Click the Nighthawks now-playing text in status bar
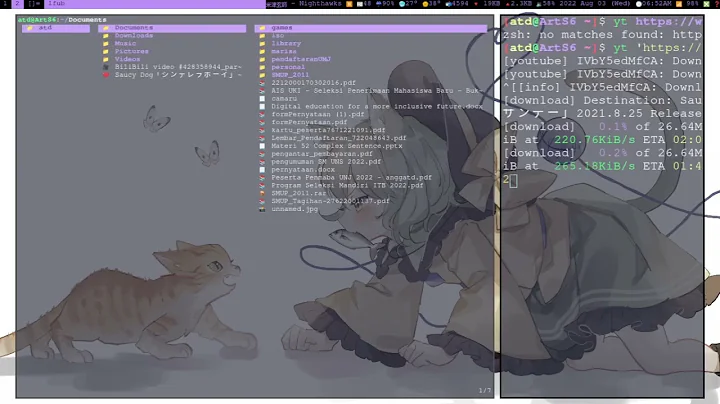 (320, 4)
